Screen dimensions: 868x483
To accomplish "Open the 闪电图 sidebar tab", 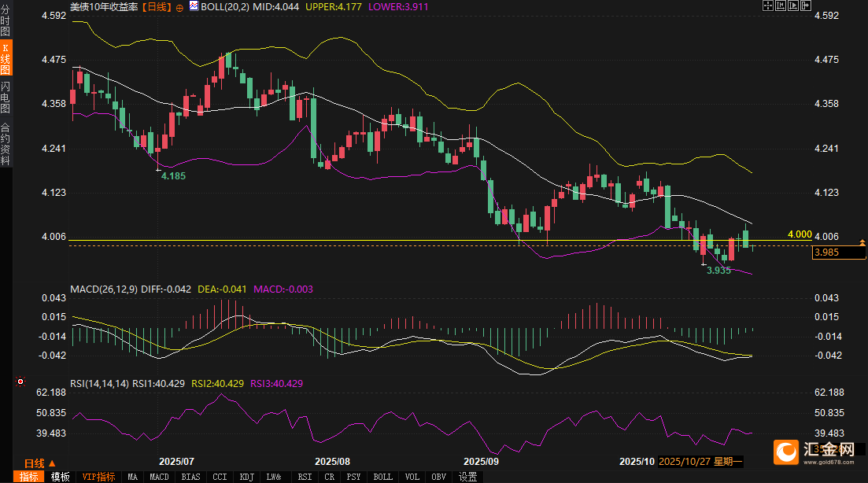I will [6, 97].
